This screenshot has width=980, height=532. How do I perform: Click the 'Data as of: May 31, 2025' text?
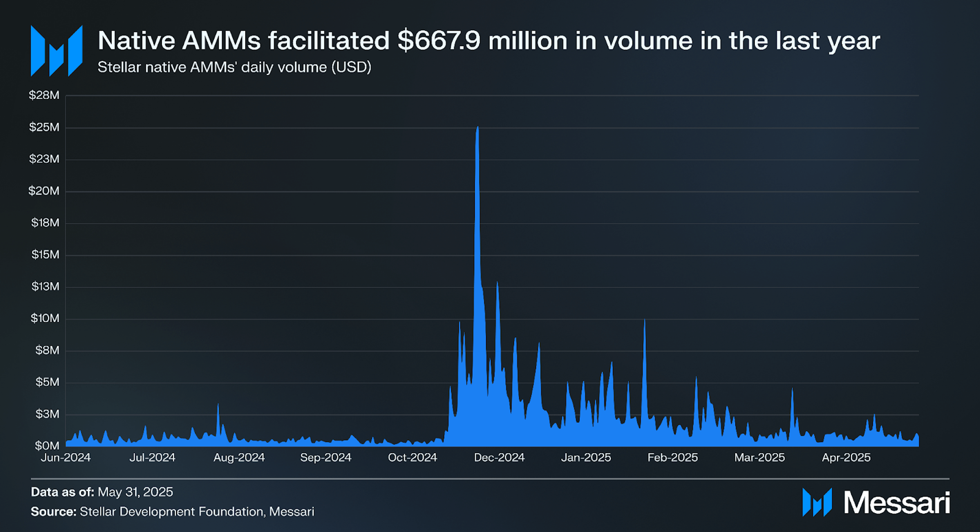coord(102,492)
